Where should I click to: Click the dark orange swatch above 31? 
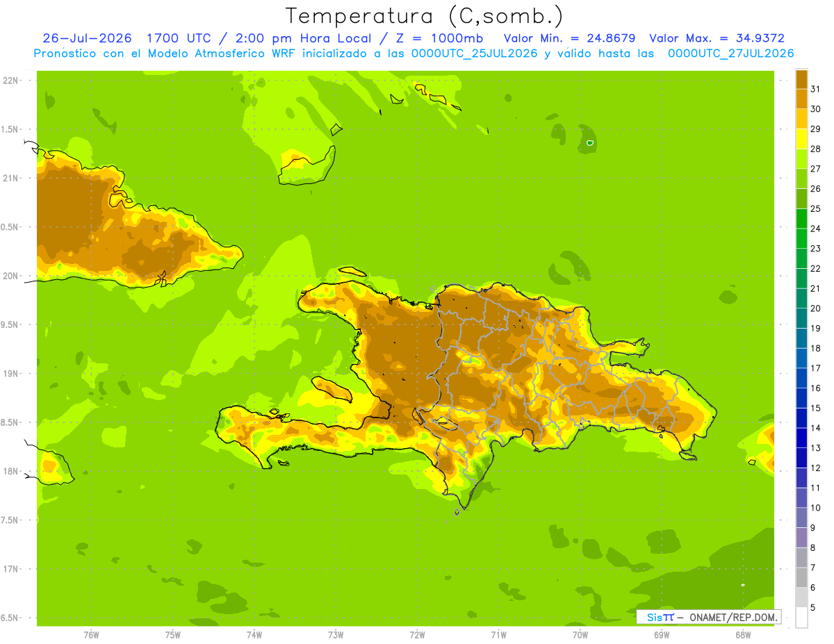(x=801, y=79)
